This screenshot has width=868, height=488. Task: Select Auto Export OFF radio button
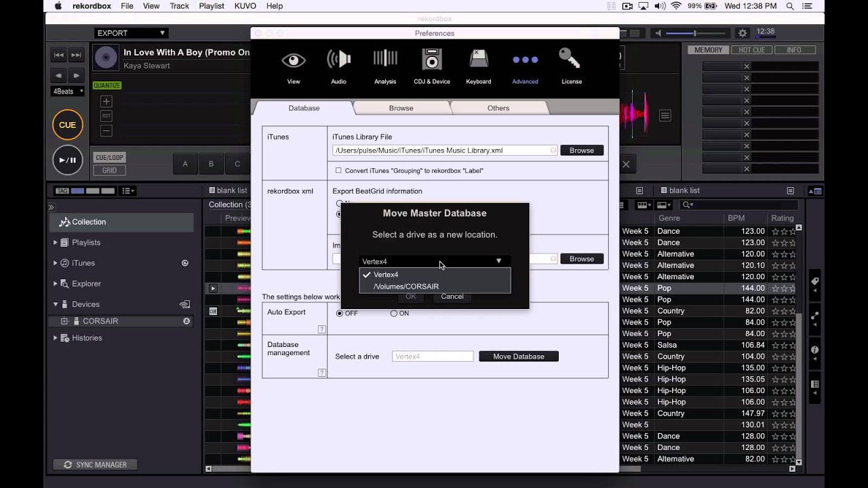[x=340, y=313]
